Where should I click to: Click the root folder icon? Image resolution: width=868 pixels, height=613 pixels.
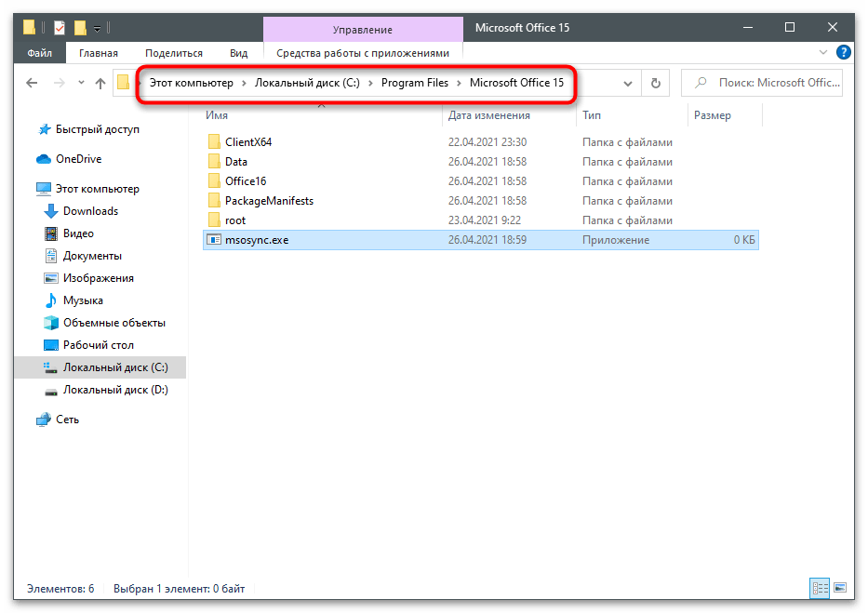click(214, 220)
